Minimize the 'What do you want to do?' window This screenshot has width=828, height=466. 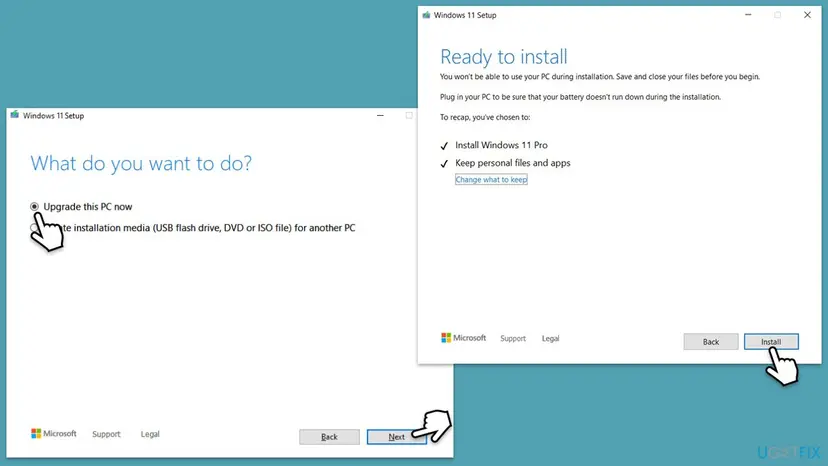[x=380, y=115]
